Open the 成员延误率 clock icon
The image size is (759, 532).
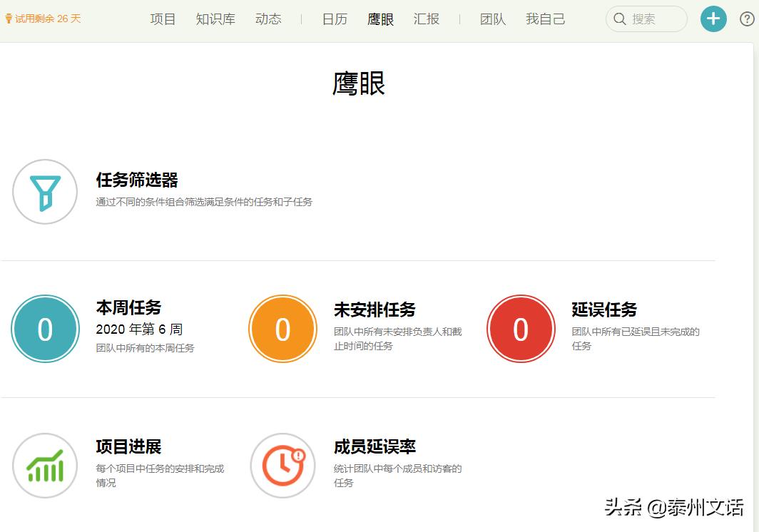[282, 465]
